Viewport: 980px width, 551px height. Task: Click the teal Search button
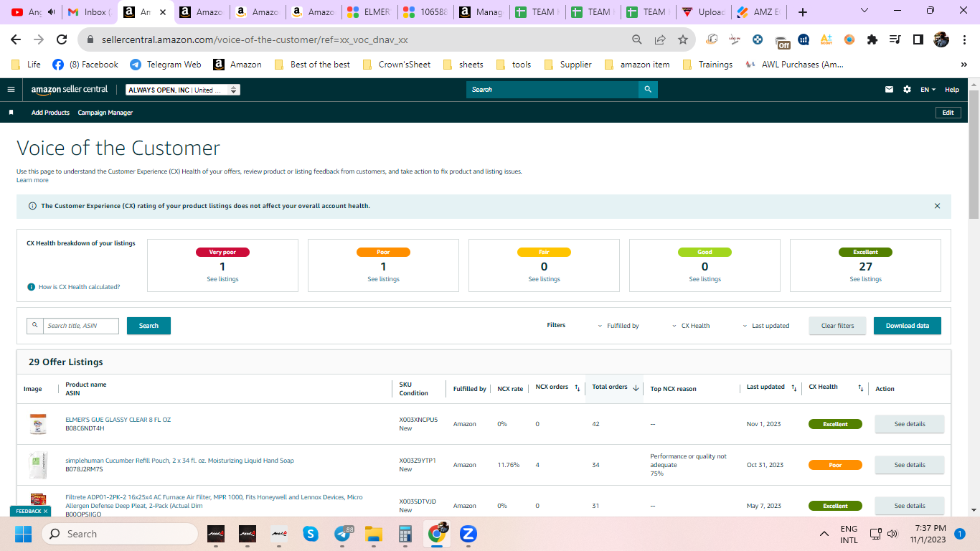[x=149, y=326]
